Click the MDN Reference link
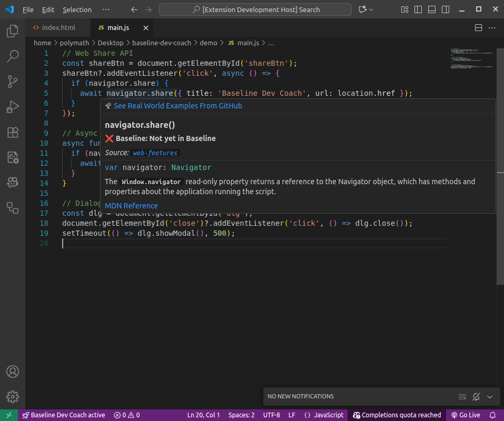The height and width of the screenshot is (421, 504). [x=131, y=206]
